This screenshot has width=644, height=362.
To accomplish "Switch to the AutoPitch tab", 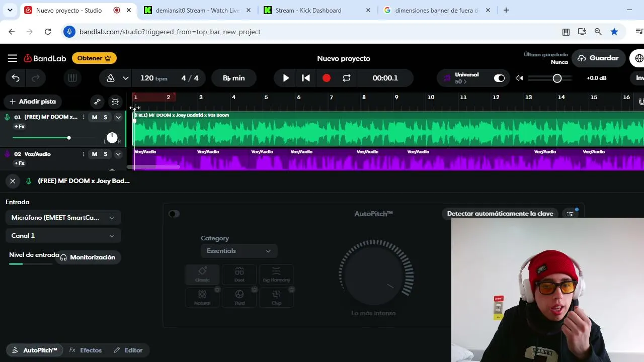I will point(35,350).
